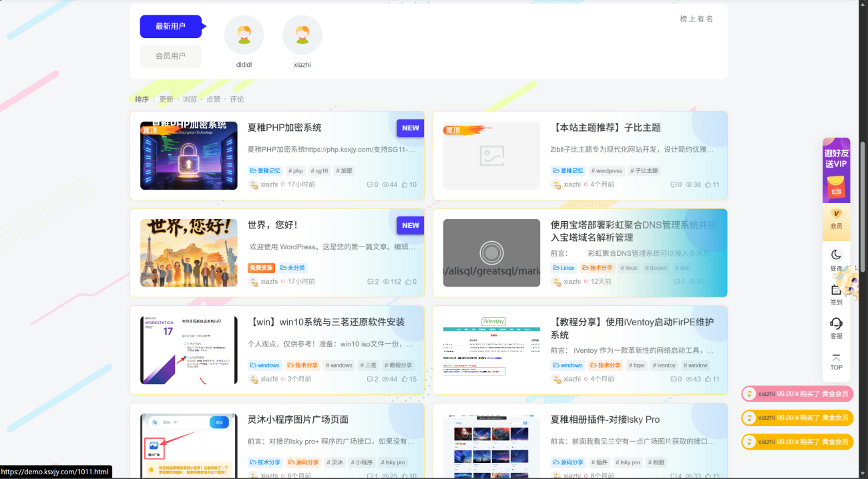This screenshot has width=868, height=479.
Task: Sort posts by 更新
Action: [166, 100]
